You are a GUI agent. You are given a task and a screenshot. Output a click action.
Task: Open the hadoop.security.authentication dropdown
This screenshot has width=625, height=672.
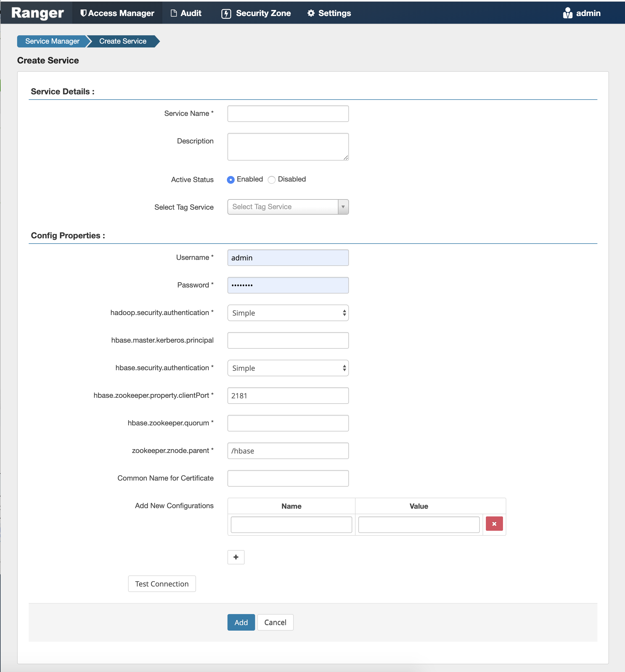coord(287,313)
